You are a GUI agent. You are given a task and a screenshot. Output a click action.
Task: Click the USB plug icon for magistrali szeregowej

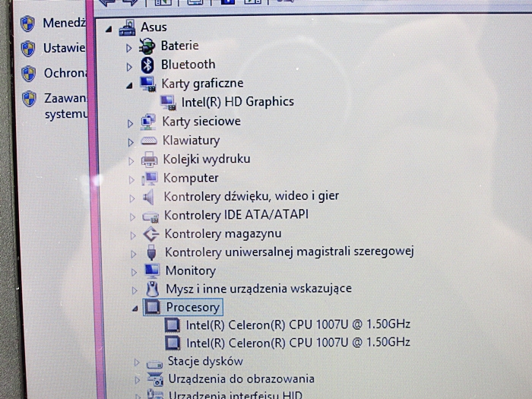151,253
